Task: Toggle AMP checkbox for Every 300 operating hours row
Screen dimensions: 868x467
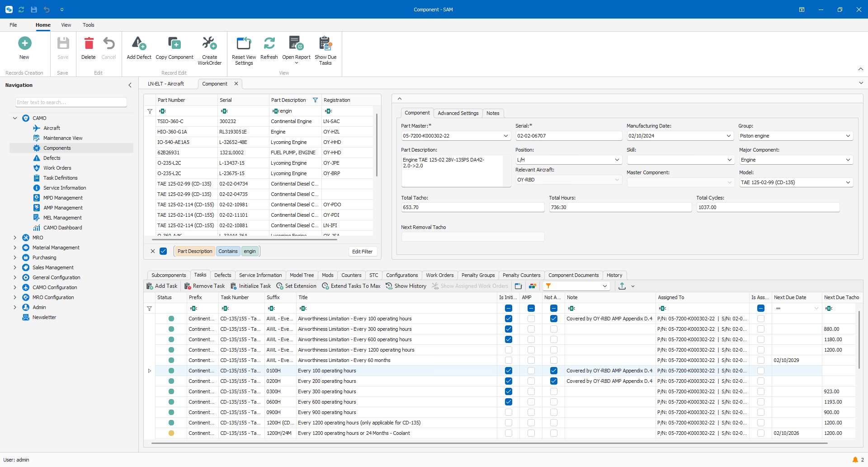Action: click(531, 391)
